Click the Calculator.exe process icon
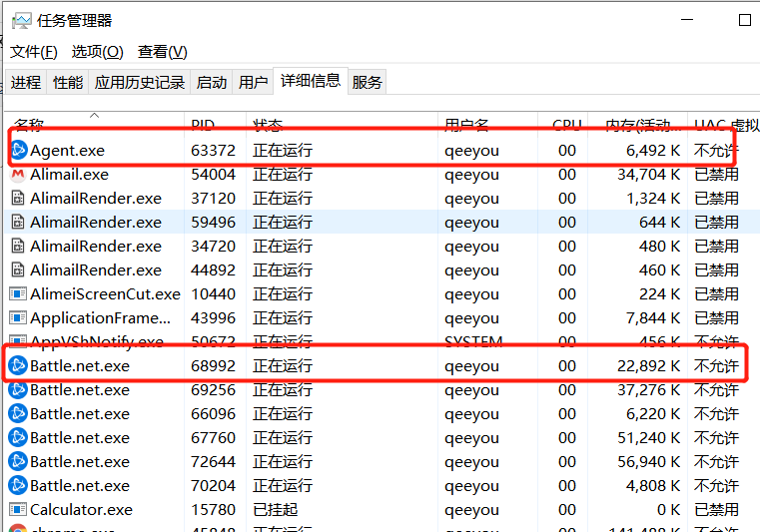This screenshot has height=532, width=760. tap(18, 510)
